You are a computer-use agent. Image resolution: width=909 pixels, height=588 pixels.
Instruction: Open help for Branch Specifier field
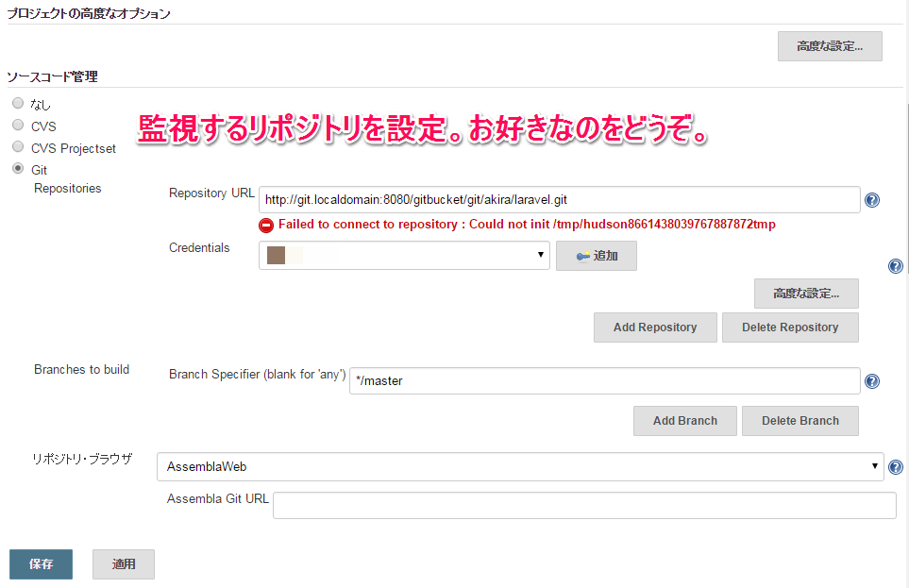point(872,381)
